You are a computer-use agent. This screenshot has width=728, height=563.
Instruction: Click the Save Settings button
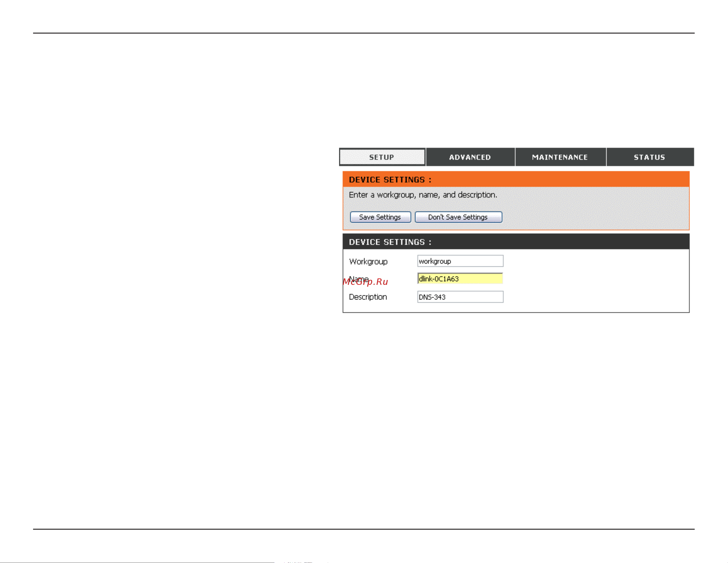click(380, 217)
